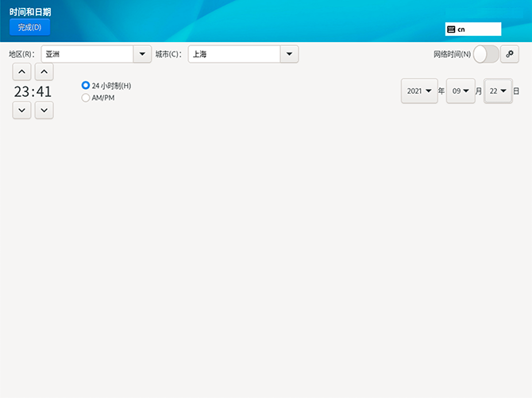The height and width of the screenshot is (398, 532).
Task: Click the keyboard layout icon beside cn
Action: pos(451,29)
